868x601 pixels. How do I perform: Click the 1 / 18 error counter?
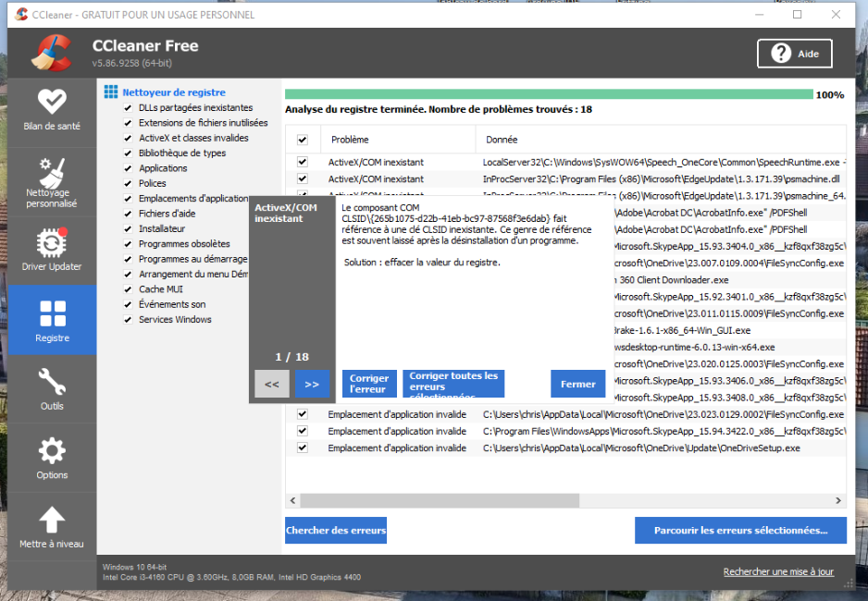coord(291,357)
